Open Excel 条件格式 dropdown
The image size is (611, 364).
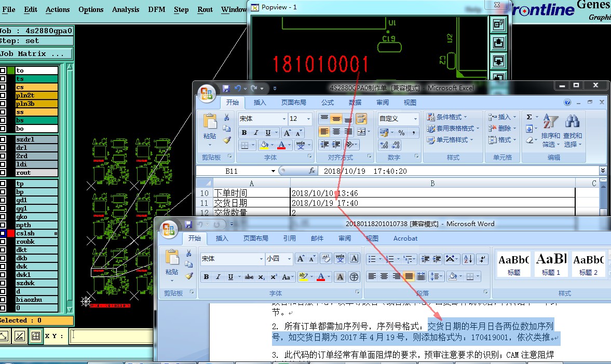click(x=447, y=117)
